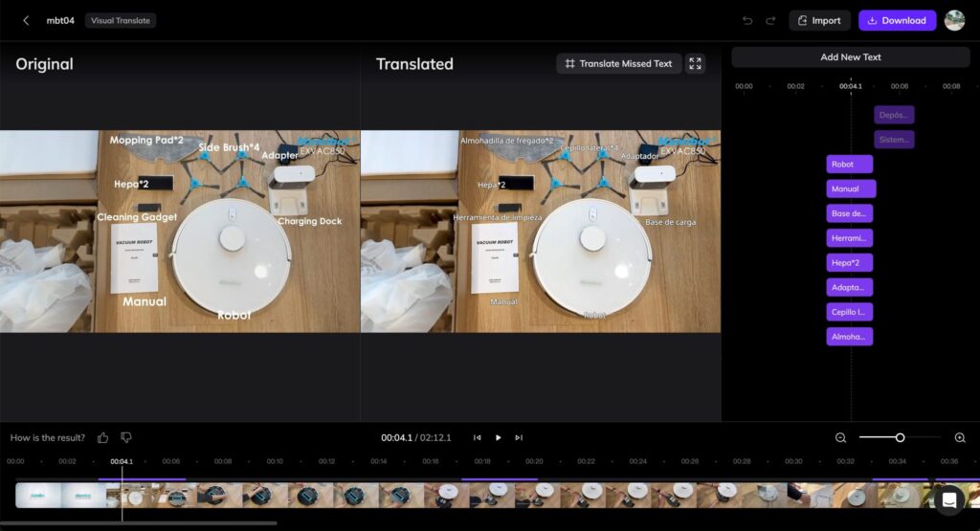Image resolution: width=980 pixels, height=531 pixels.
Task: Click Translate Missed Text button
Action: point(619,64)
